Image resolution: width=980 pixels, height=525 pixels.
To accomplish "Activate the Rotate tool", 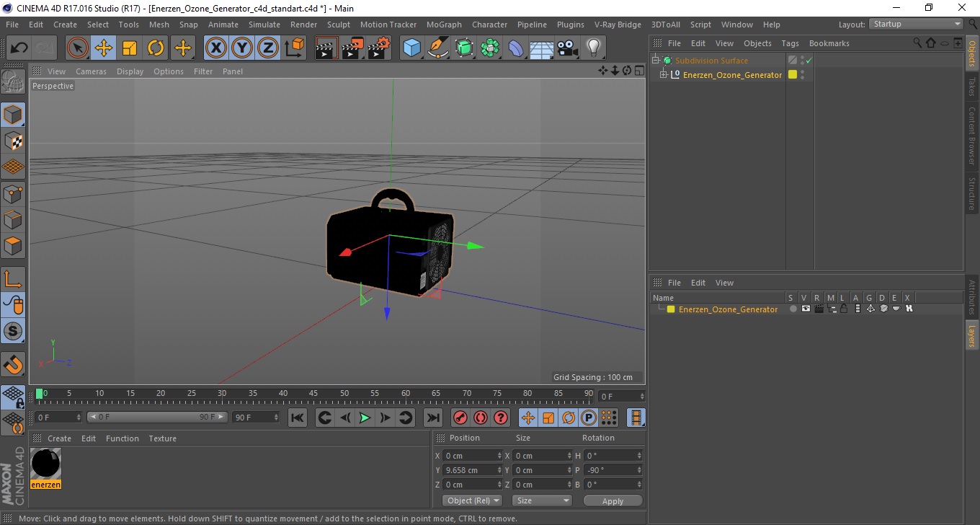I will pyautogui.click(x=156, y=48).
